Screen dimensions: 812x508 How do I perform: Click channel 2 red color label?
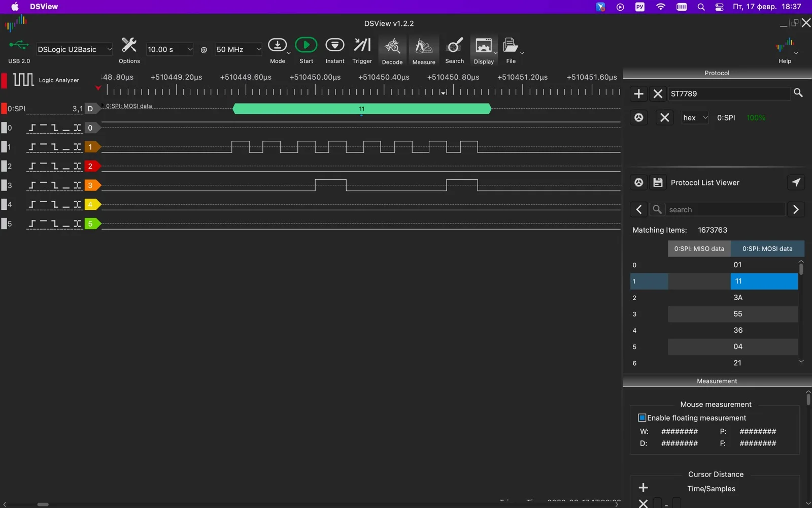click(92, 166)
